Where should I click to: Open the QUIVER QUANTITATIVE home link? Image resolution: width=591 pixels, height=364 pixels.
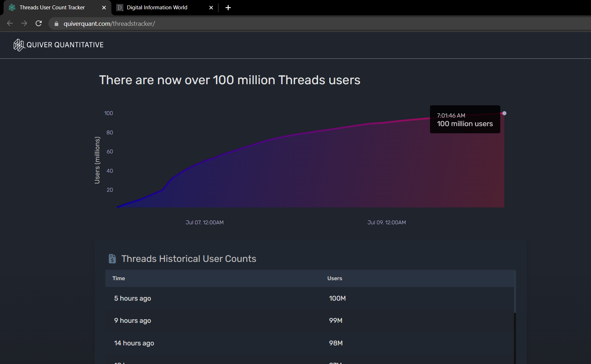[58, 45]
